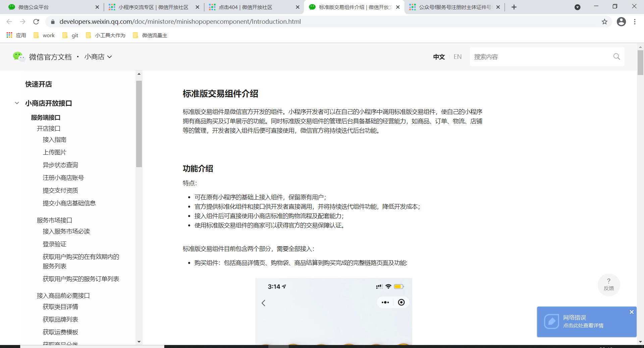Click the sidebar scroll-up arrow
Screen dimensions: 644x348
tap(139, 74)
